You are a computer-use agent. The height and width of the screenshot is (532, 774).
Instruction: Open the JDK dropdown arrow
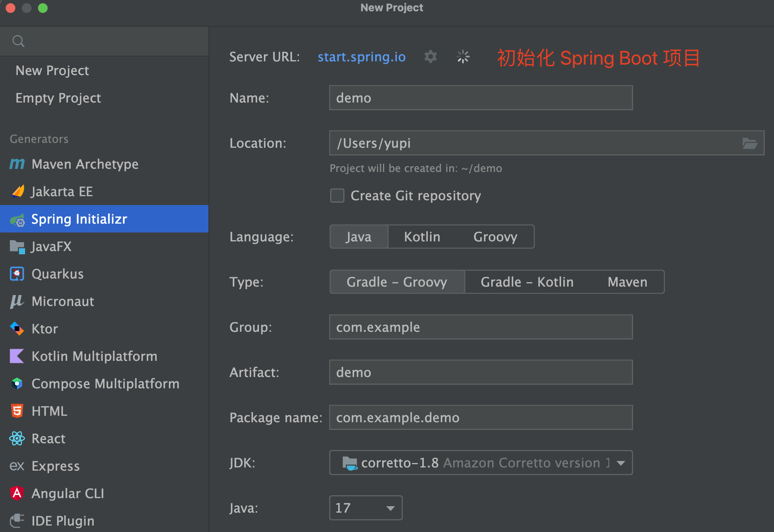621,463
